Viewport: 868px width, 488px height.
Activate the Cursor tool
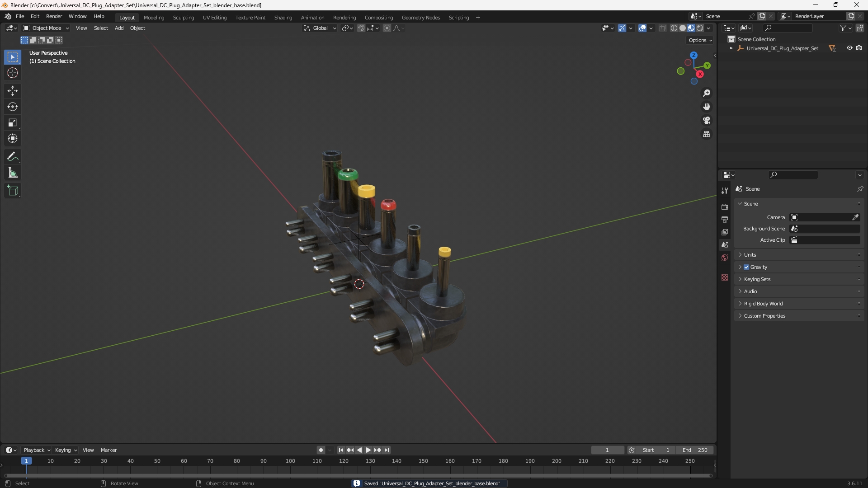pos(13,73)
